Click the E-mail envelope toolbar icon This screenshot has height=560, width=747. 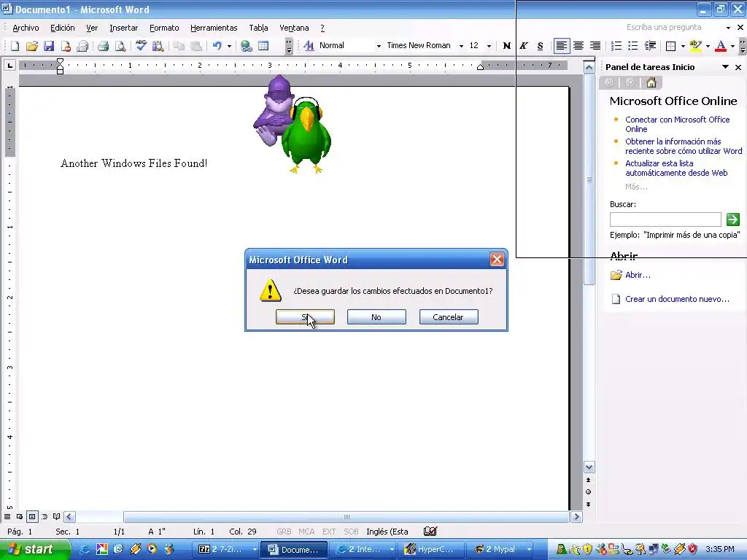click(x=82, y=46)
